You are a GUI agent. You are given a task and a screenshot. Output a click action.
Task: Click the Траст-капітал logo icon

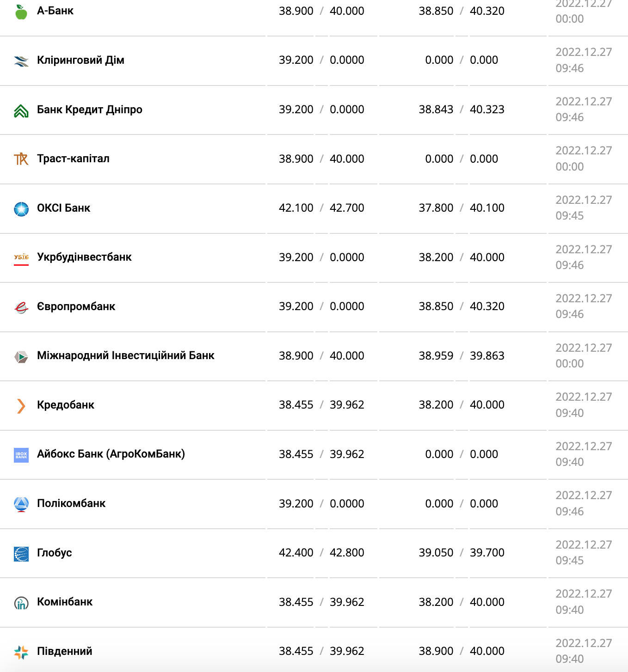click(21, 159)
